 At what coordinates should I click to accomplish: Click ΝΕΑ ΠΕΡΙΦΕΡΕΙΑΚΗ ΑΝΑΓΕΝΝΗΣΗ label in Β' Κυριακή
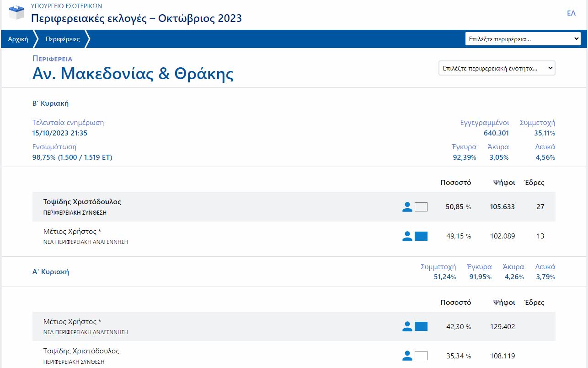click(x=86, y=242)
